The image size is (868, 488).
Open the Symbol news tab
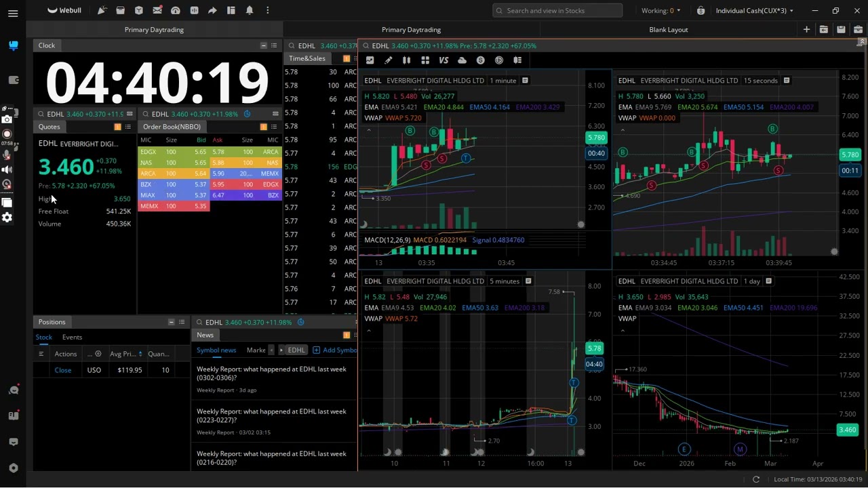pos(216,350)
